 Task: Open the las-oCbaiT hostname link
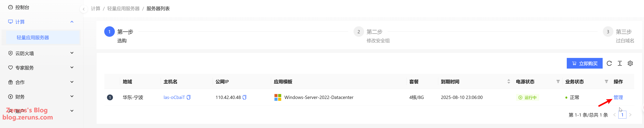[174, 97]
